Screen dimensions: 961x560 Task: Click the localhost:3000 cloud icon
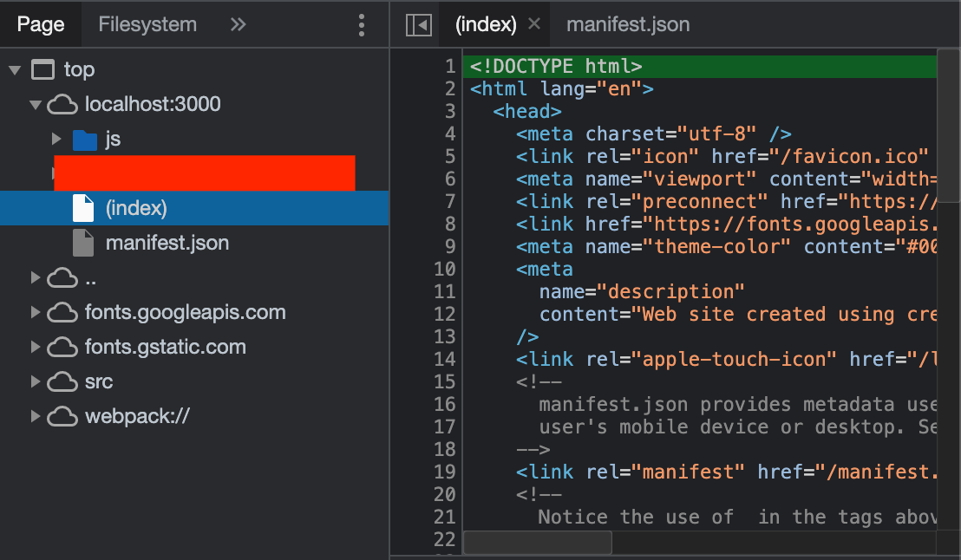[x=62, y=104]
